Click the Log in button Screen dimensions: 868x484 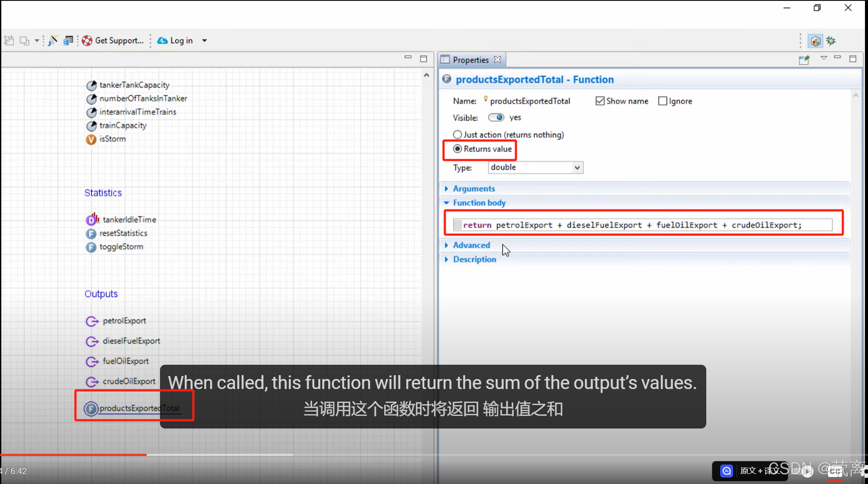coord(176,40)
